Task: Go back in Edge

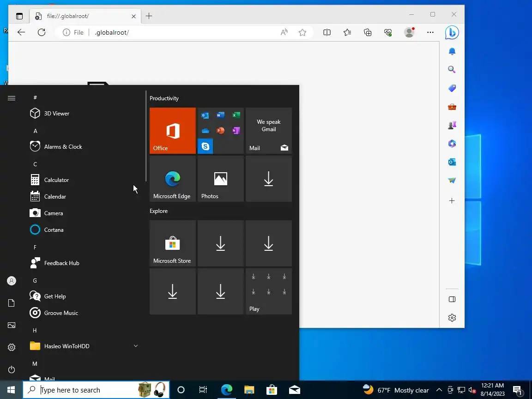Action: (21, 32)
